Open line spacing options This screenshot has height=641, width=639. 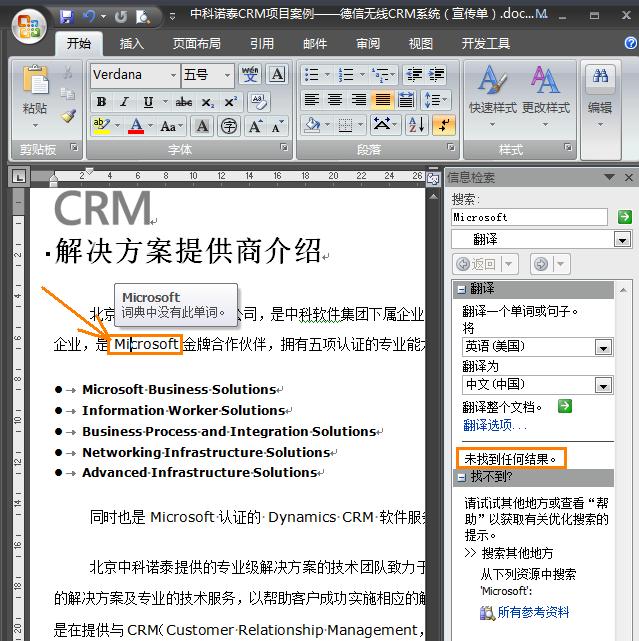point(435,100)
